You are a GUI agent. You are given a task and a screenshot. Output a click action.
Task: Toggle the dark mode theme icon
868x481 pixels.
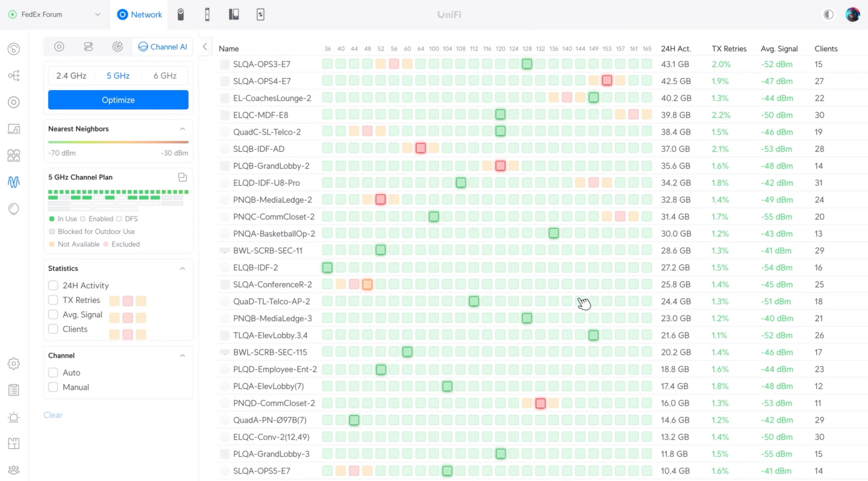(x=828, y=14)
